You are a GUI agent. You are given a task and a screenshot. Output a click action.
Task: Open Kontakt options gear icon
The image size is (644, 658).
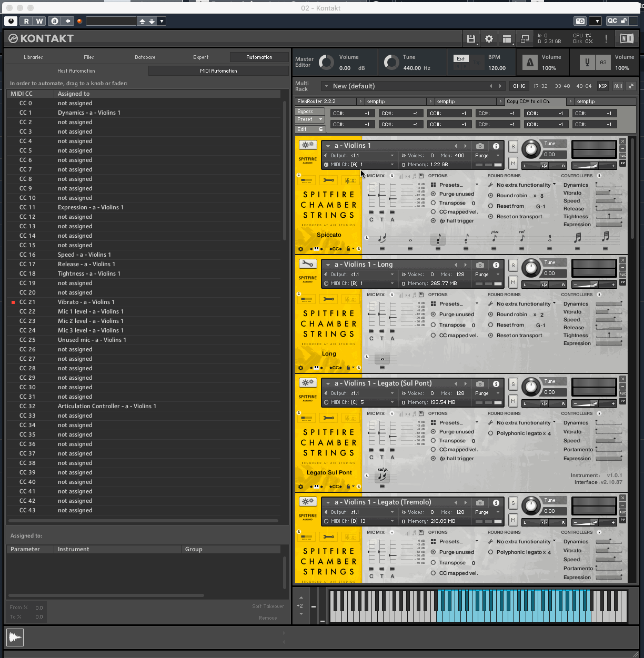[489, 38]
